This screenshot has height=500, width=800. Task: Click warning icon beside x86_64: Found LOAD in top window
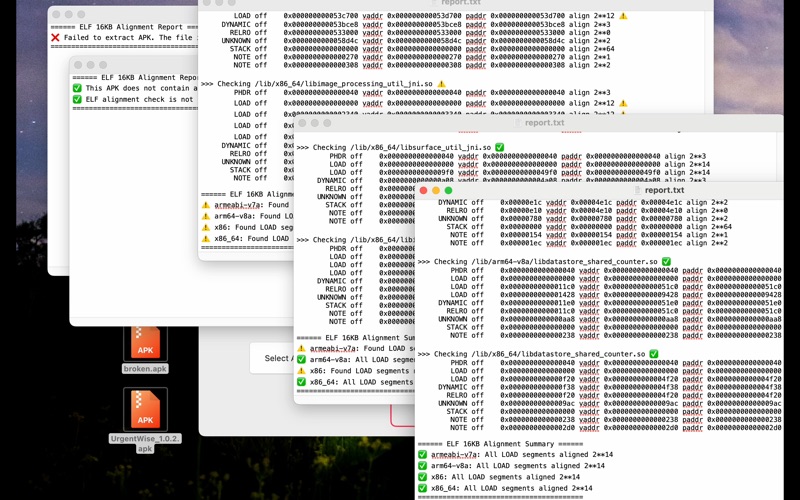click(x=206, y=239)
